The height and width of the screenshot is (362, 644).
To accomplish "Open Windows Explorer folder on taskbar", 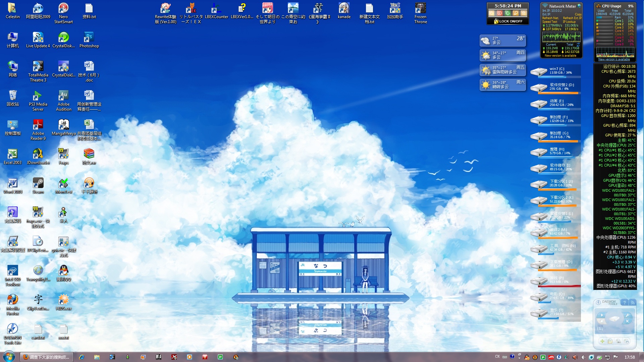I will (x=97, y=357).
